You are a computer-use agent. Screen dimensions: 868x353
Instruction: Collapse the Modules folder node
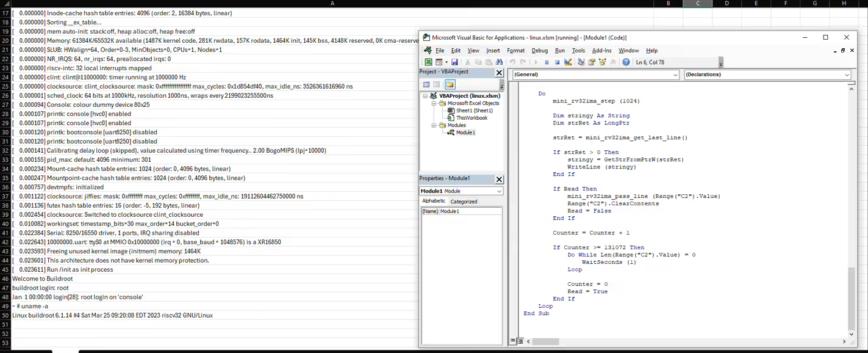(434, 125)
